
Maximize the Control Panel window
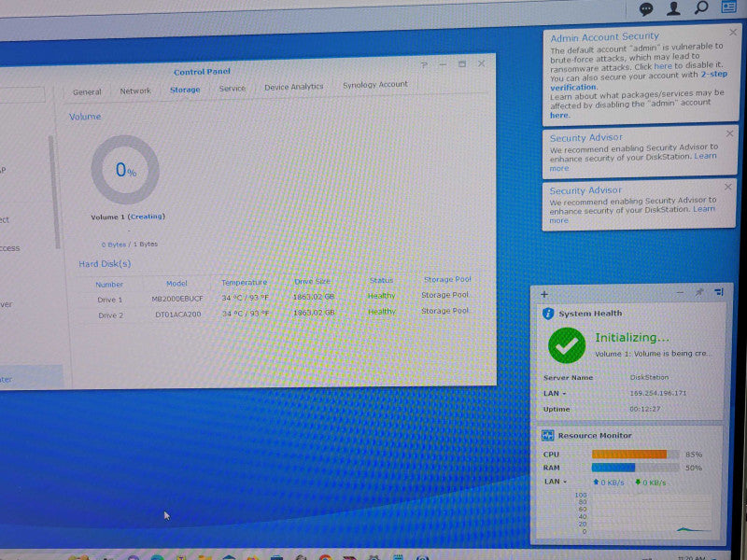[461, 63]
